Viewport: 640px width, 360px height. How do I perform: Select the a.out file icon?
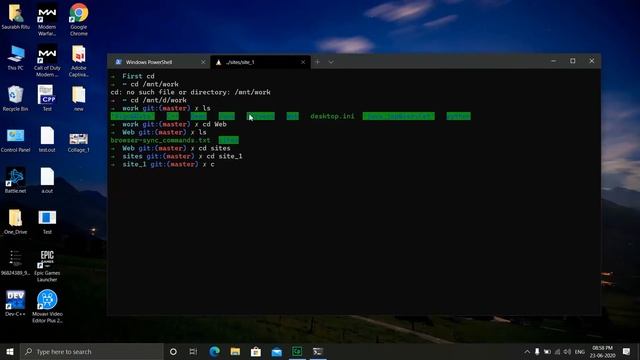47,180
